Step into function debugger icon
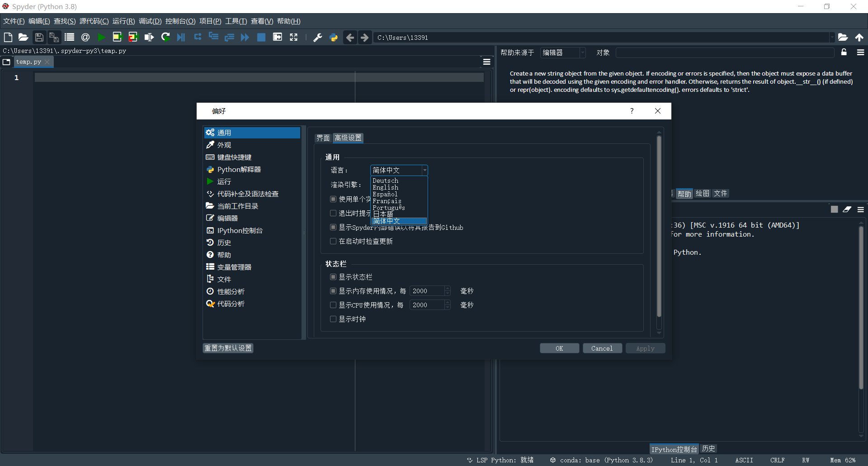868x466 pixels. (x=213, y=37)
